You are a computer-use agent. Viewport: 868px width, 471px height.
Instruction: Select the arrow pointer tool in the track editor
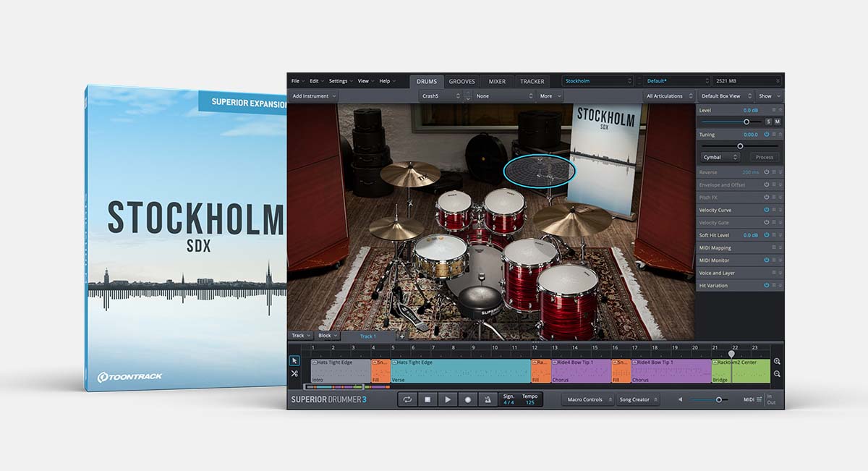(x=294, y=360)
